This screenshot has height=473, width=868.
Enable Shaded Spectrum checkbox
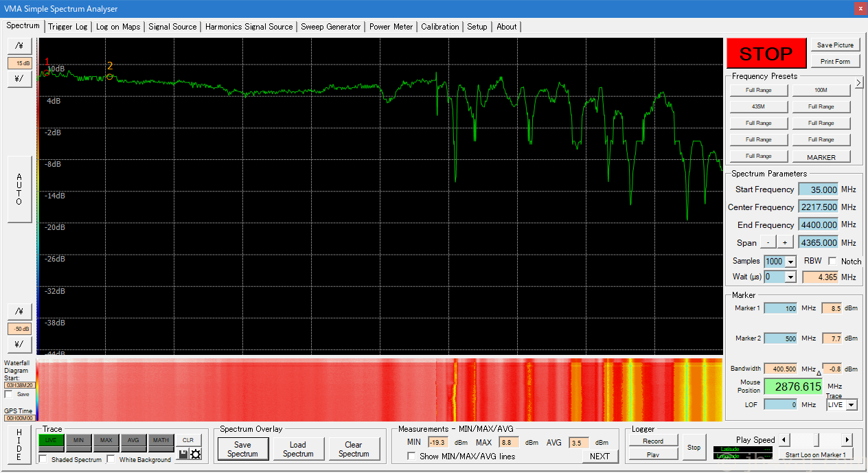click(x=43, y=459)
